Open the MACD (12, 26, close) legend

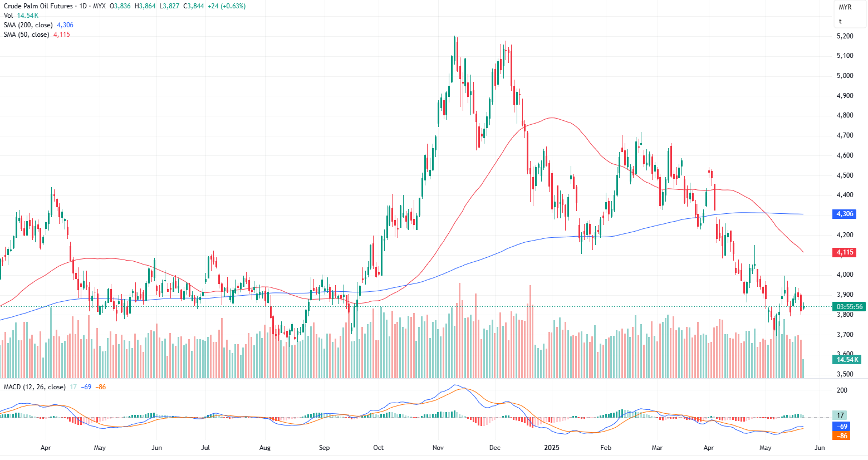tap(35, 387)
